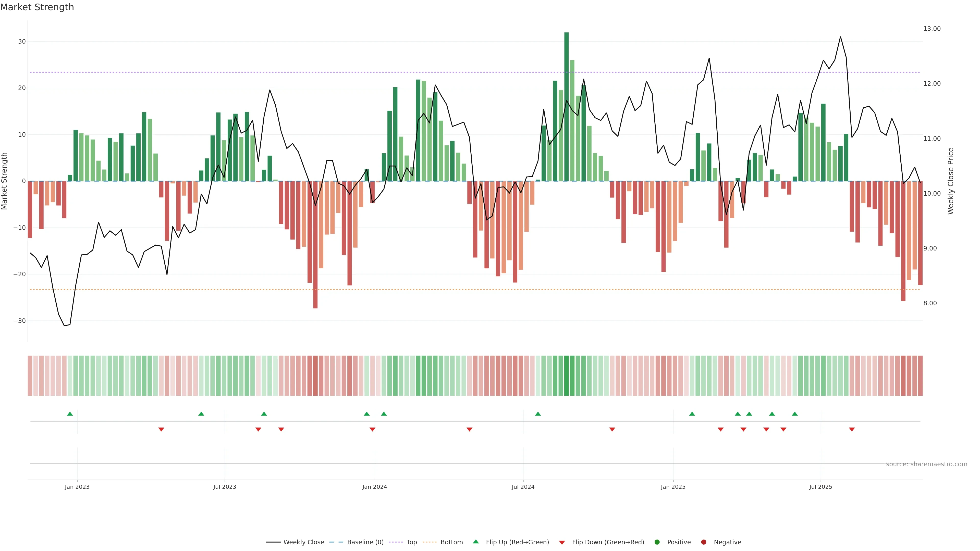This screenshot has width=980, height=551.
Task: Click the last green flip-up triangle marker
Action: (795, 414)
